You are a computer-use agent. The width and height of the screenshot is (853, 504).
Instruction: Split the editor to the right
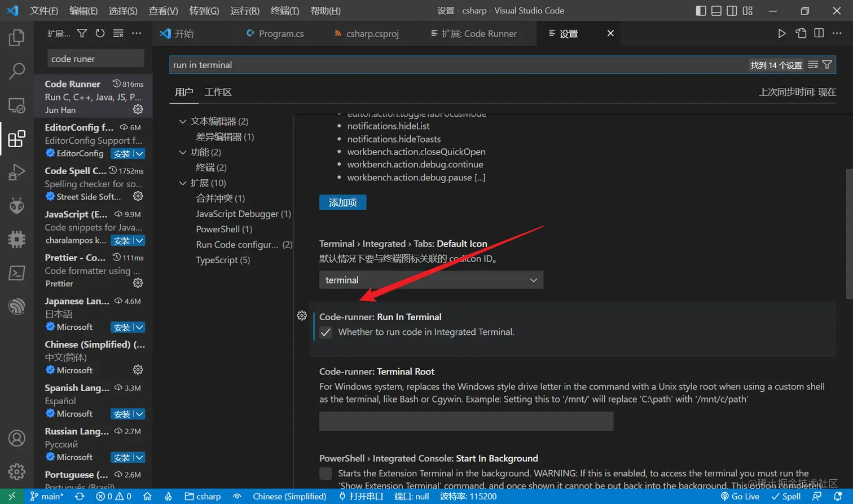(819, 33)
